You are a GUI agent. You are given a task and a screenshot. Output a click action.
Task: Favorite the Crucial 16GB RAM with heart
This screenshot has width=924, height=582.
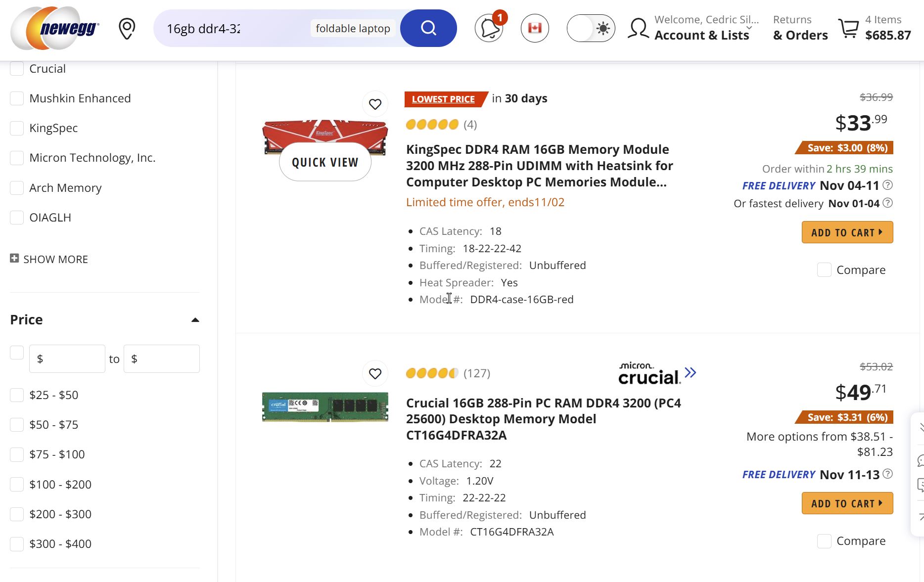click(x=375, y=374)
